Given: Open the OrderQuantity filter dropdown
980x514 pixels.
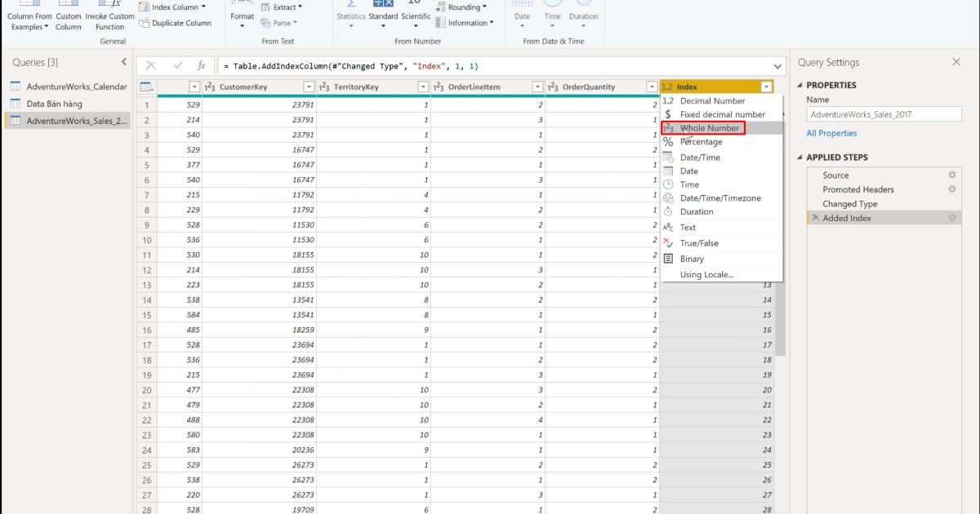Looking at the screenshot, I should point(651,86).
